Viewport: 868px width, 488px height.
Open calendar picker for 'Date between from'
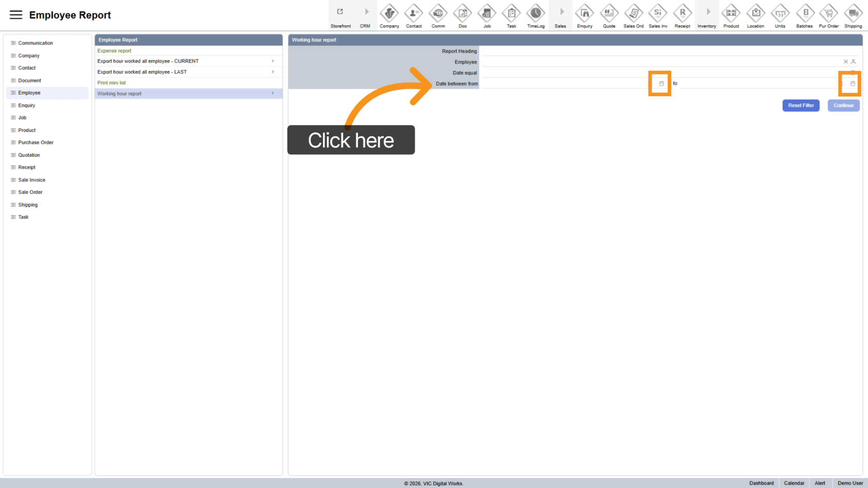click(661, 84)
